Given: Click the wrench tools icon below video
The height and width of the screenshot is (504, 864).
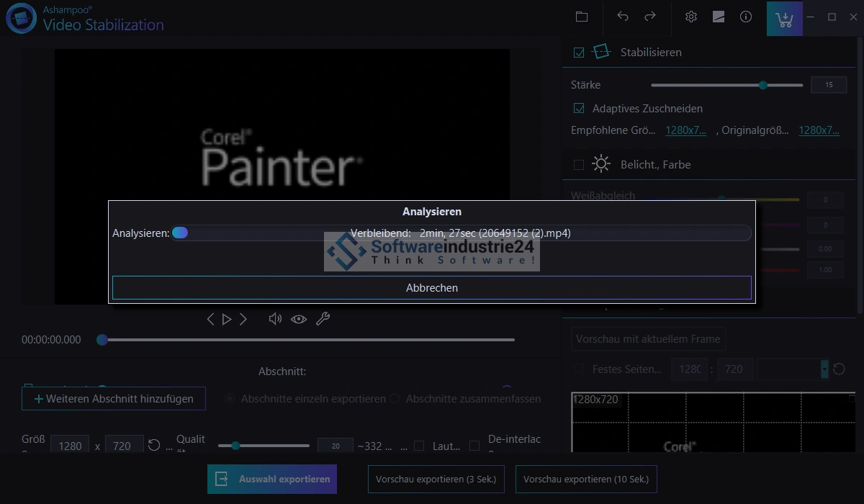Looking at the screenshot, I should tap(323, 319).
